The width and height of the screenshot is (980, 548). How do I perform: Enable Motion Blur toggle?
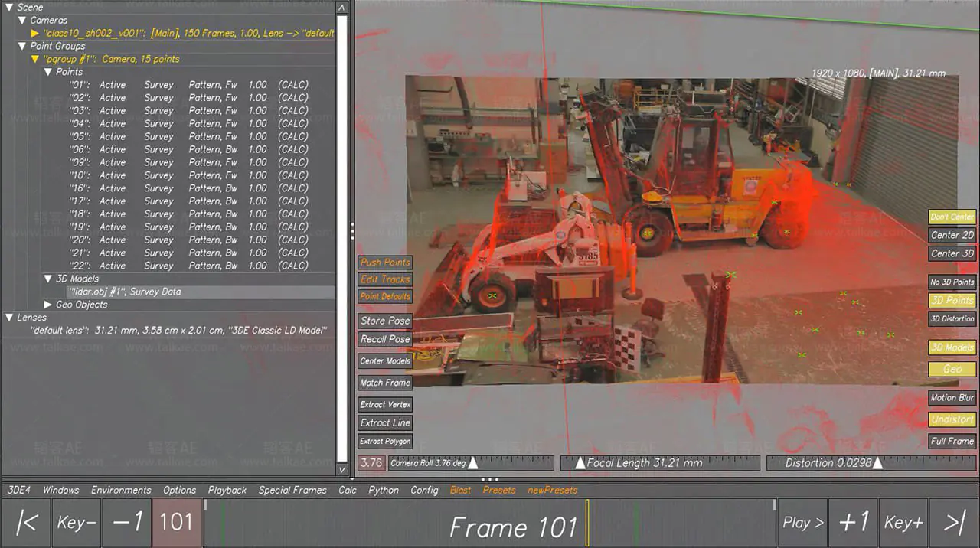point(952,398)
